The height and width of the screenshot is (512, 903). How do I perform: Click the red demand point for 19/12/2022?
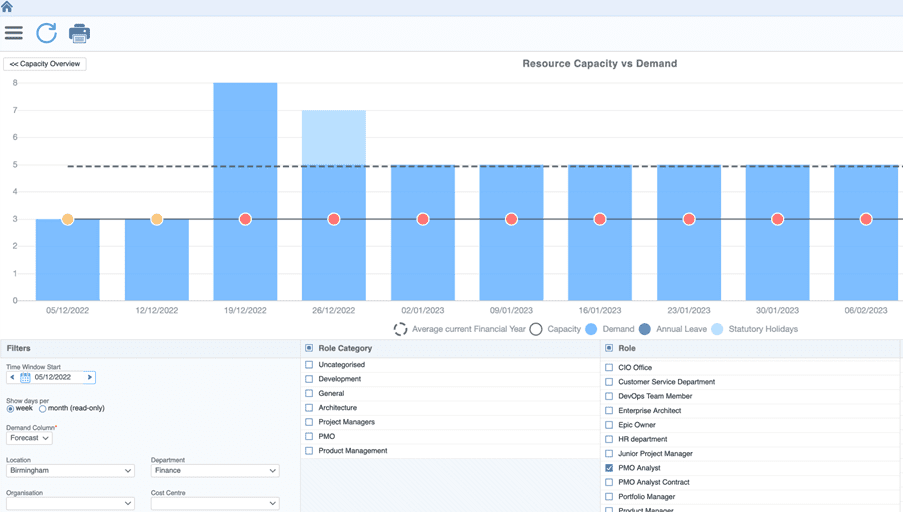[245, 219]
